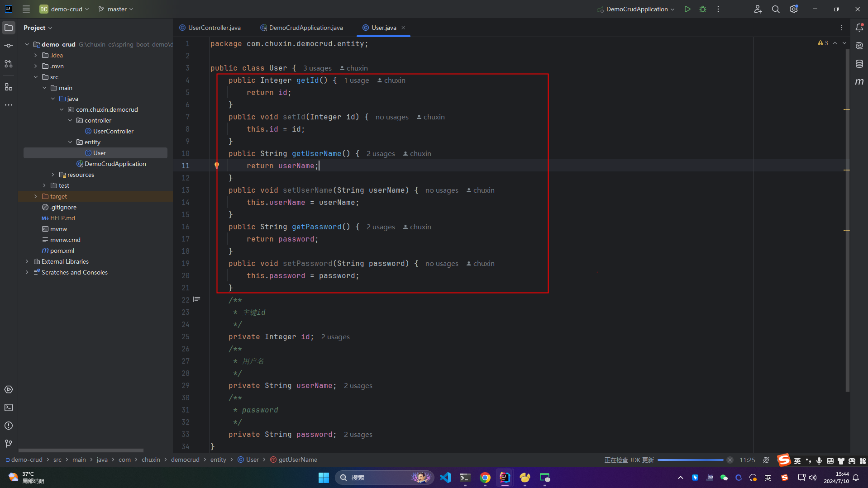Open the master branch dropdown
868x488 pixels.
click(x=116, y=9)
